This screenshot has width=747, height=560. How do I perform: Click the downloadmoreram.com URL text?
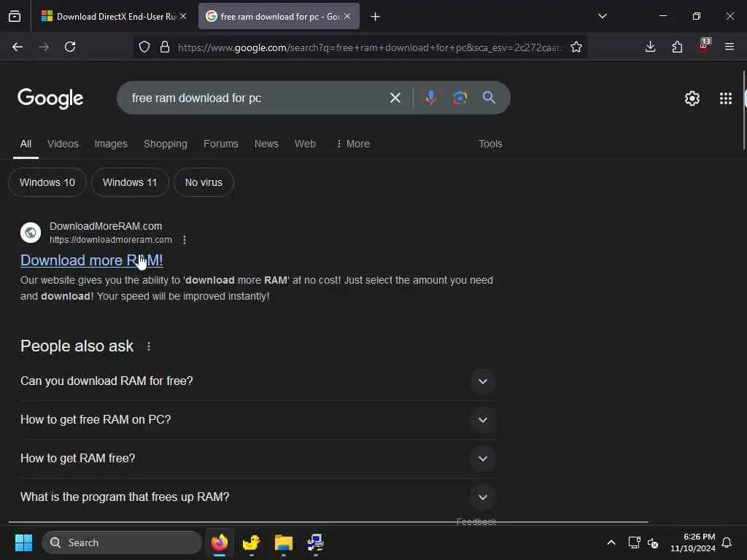coord(111,240)
